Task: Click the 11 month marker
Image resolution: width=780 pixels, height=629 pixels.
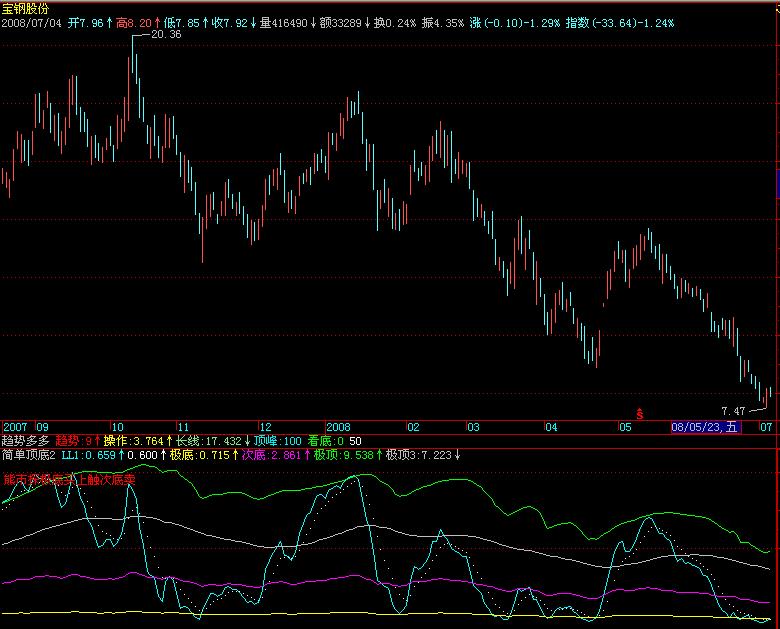Action: [184, 427]
